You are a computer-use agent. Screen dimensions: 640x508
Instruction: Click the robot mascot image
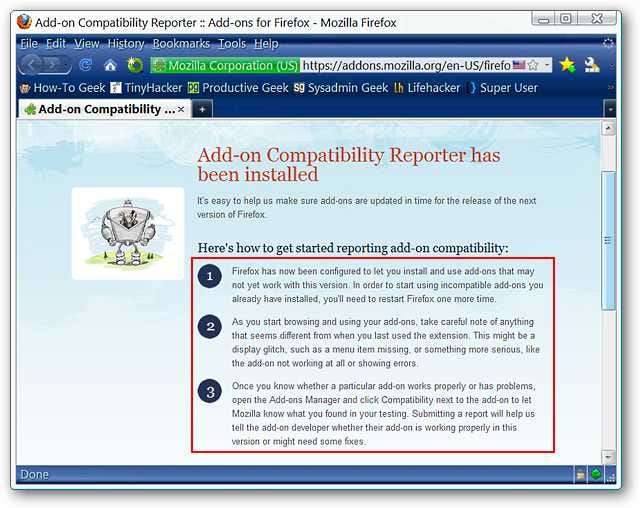point(128,233)
